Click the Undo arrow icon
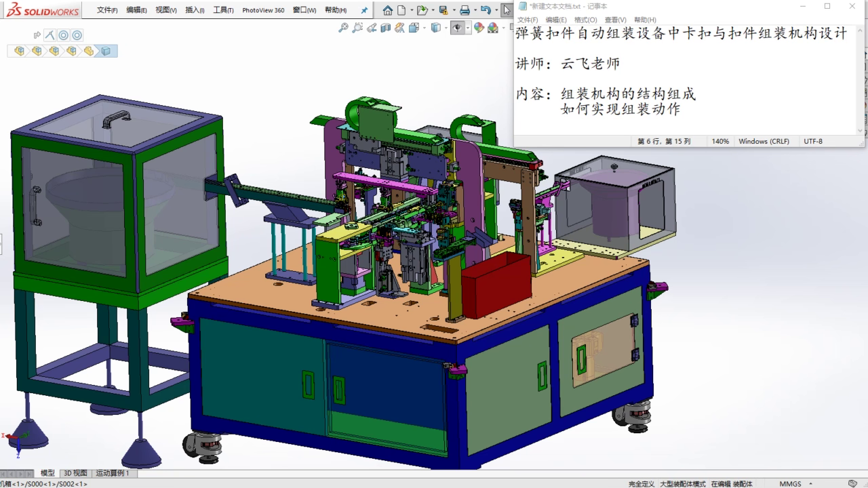Viewport: 868px width, 488px height. (x=486, y=10)
